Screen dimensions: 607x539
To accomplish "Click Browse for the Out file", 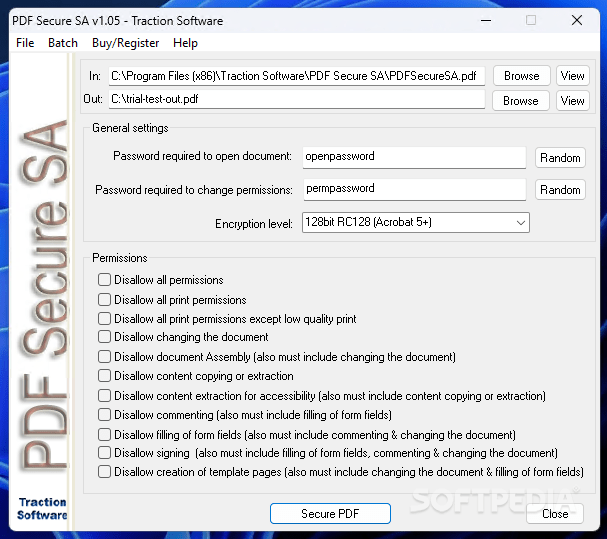I will point(521,101).
